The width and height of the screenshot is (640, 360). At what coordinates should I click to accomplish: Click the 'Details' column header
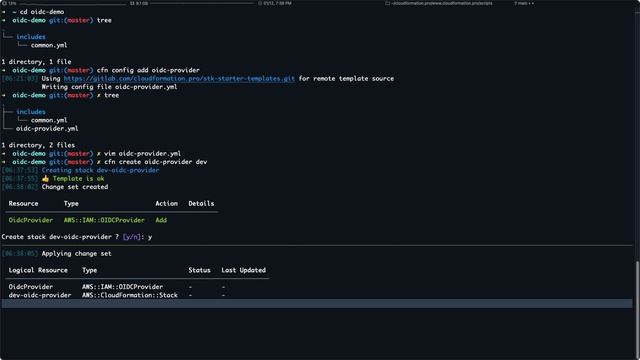[201, 203]
